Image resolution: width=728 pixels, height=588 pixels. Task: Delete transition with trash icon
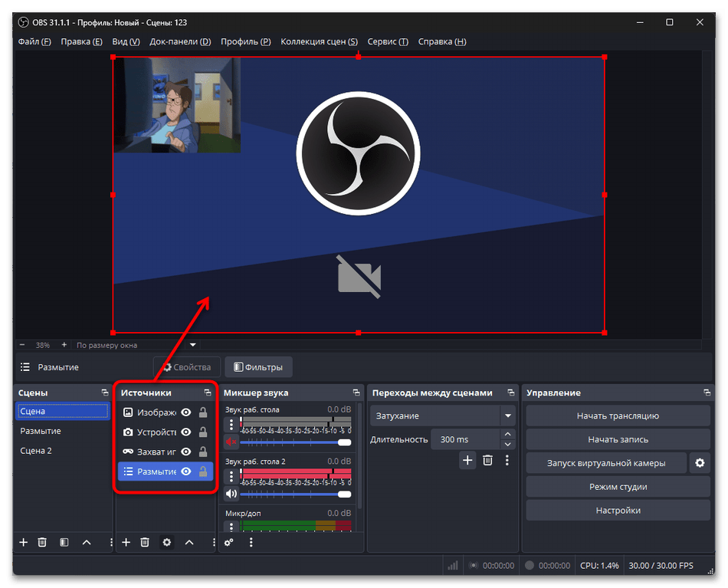(x=487, y=460)
